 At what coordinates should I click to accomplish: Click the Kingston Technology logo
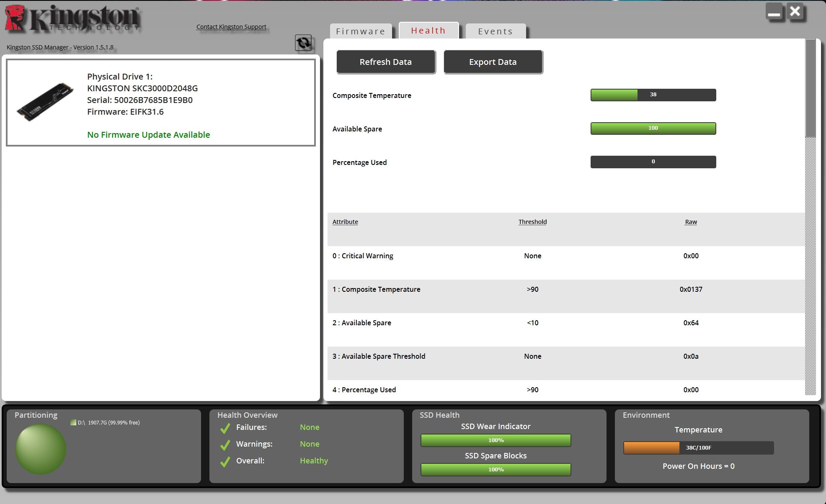72,19
